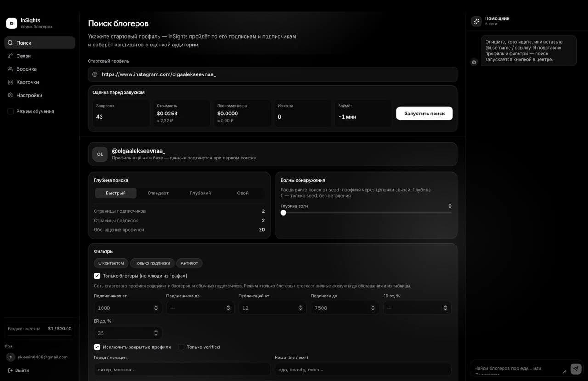Image resolution: width=588 pixels, height=381 pixels.
Task: Toggle the С контактом filter chip
Action: pyautogui.click(x=111, y=263)
